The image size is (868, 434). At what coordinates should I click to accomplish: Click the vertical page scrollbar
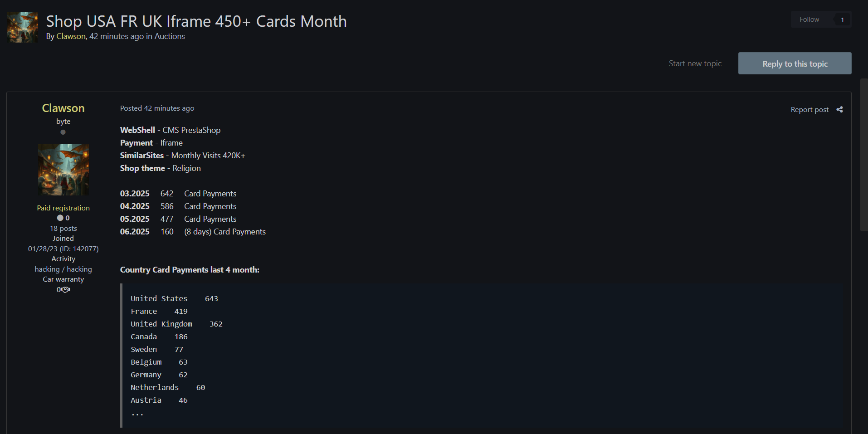click(x=863, y=154)
